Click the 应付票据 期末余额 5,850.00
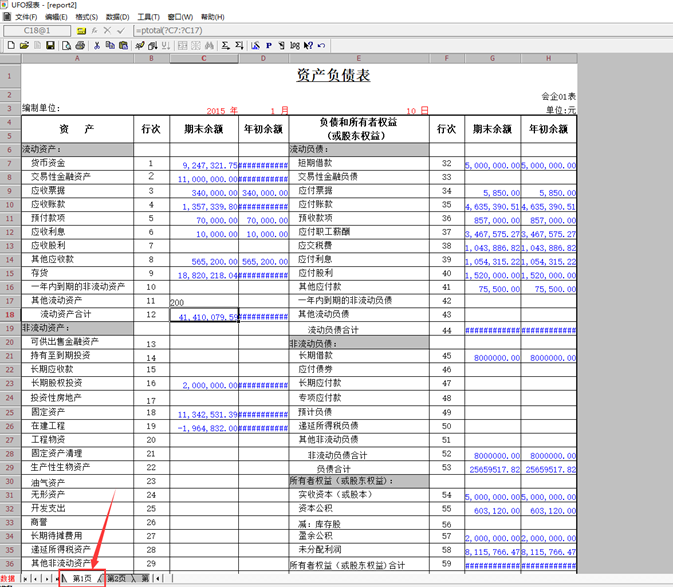This screenshot has width=673, height=587. [492, 192]
